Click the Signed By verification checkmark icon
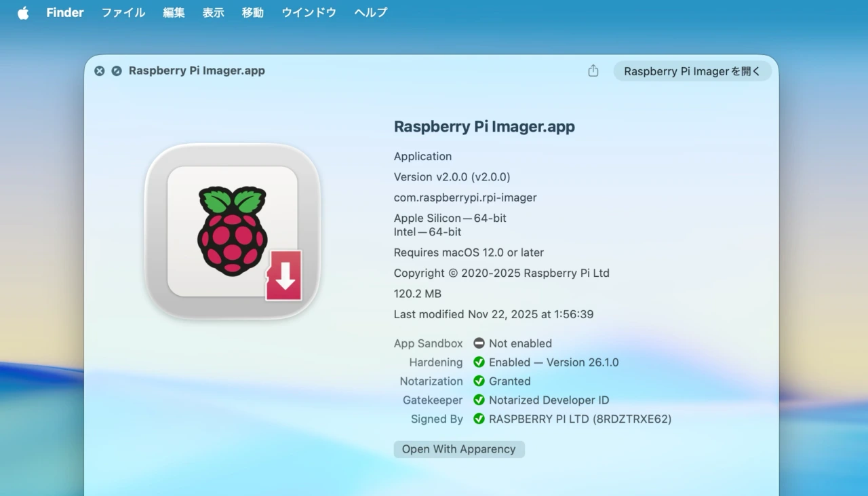The height and width of the screenshot is (496, 868). point(479,419)
